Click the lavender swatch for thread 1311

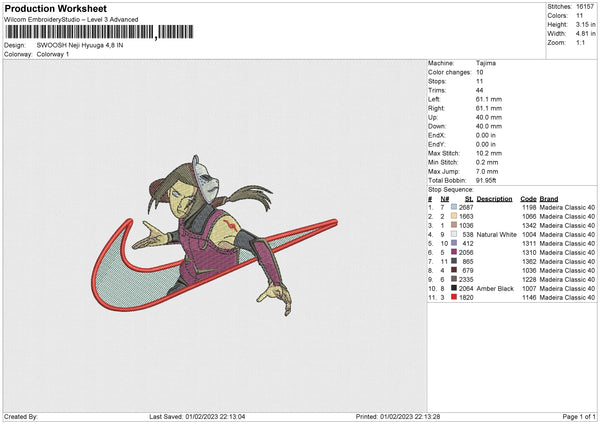454,243
